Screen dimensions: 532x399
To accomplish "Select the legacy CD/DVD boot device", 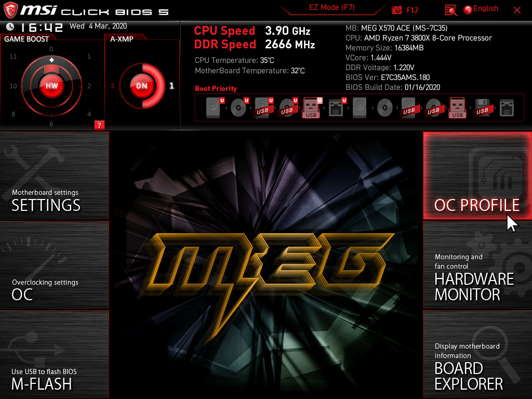I will [x=385, y=108].
